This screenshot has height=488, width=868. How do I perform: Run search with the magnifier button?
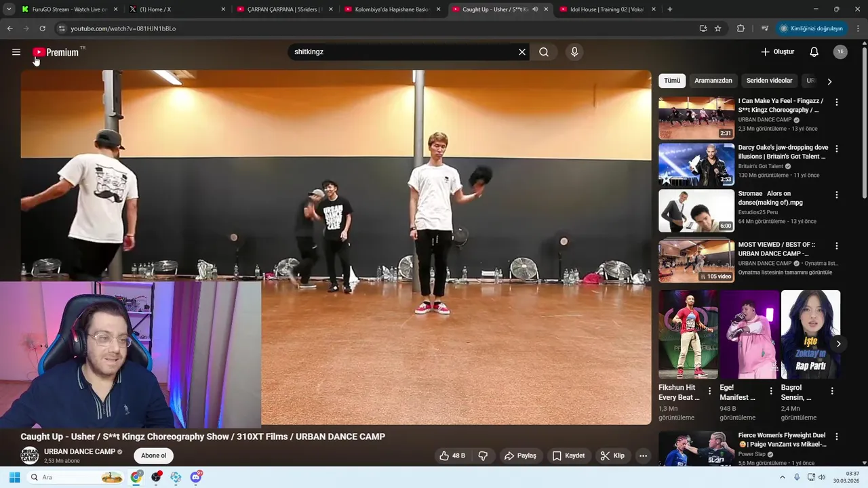click(544, 52)
